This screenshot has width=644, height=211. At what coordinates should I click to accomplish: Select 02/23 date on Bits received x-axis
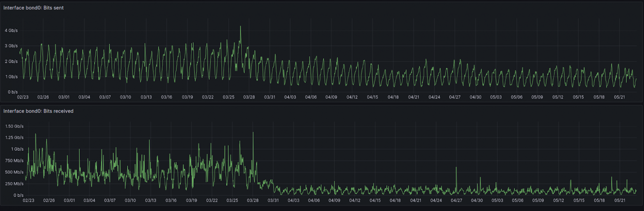pyautogui.click(x=28, y=200)
